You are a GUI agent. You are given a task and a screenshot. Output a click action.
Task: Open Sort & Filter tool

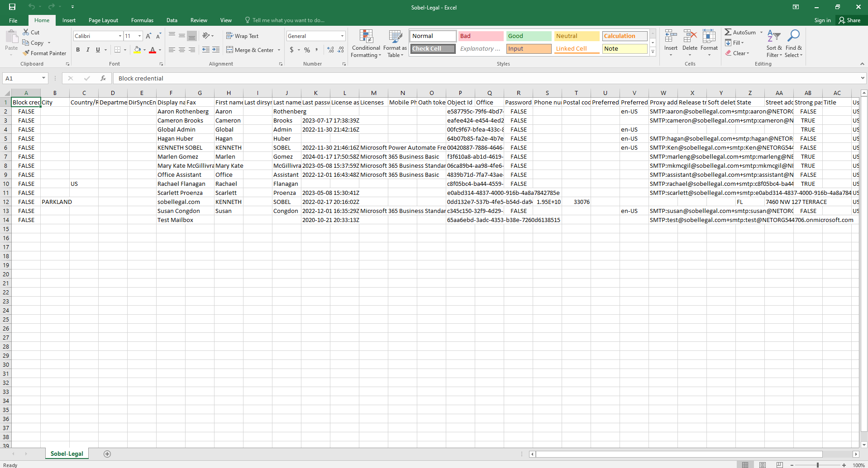tap(774, 43)
